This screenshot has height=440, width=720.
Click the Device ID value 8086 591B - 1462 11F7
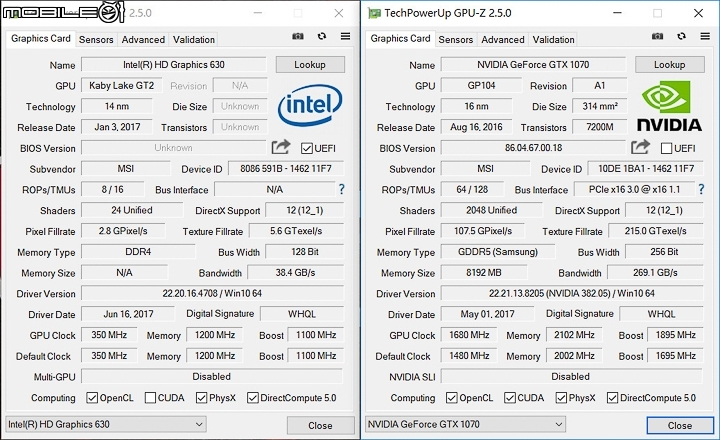click(x=286, y=169)
